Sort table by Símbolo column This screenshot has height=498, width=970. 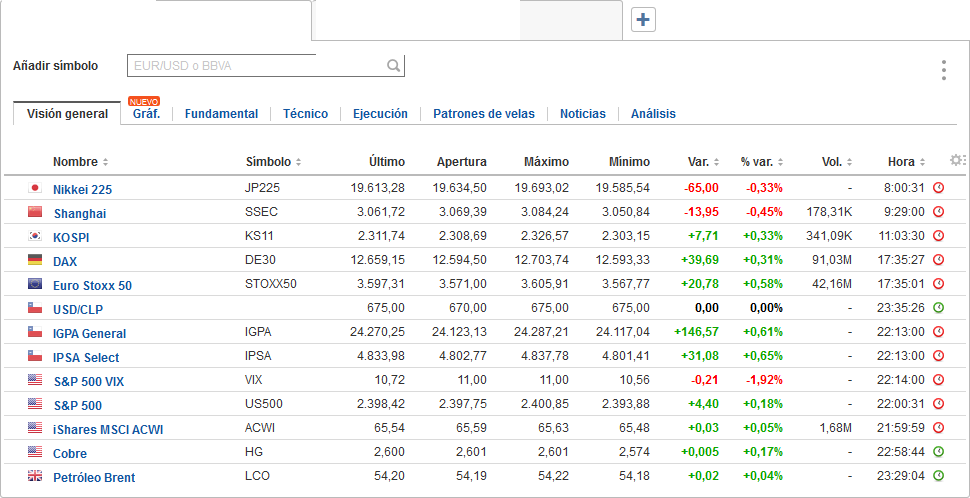273,162
